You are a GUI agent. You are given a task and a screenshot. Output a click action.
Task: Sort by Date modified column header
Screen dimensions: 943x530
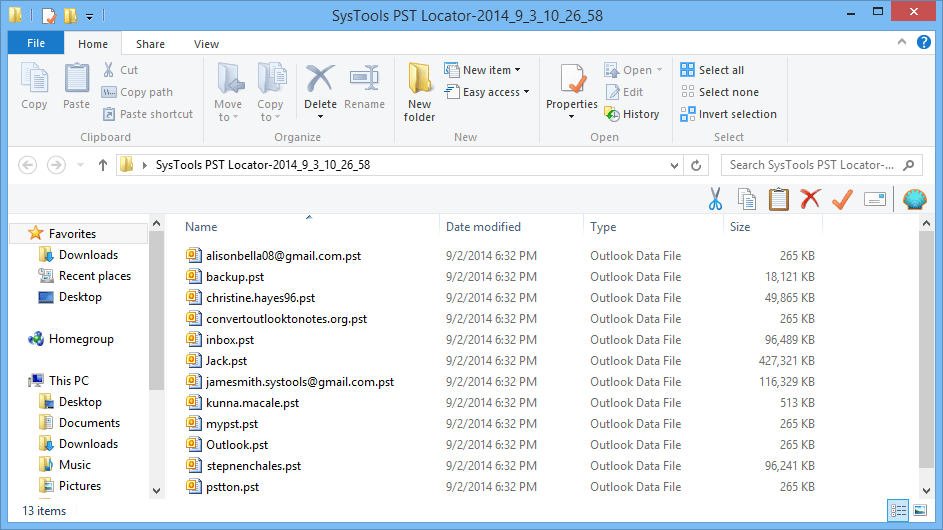point(483,227)
